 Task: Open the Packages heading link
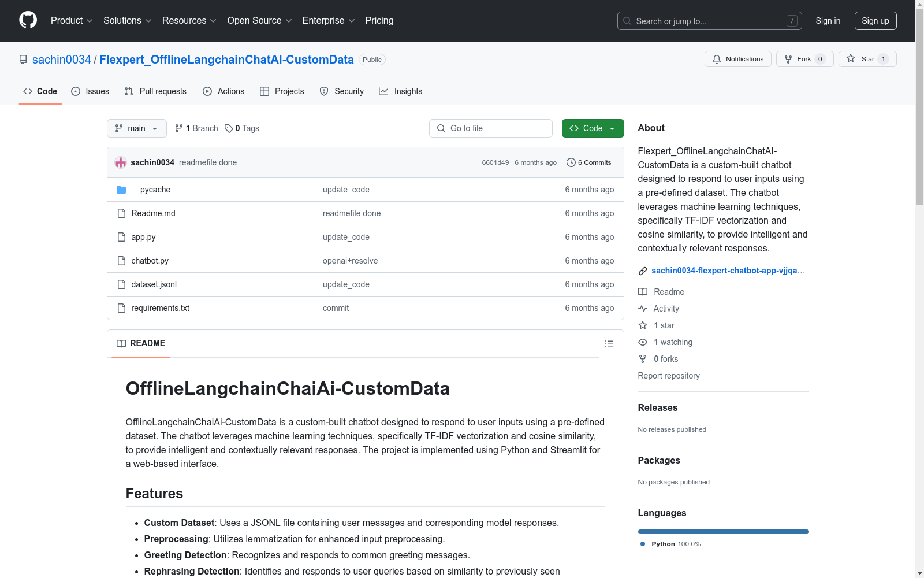pos(659,460)
